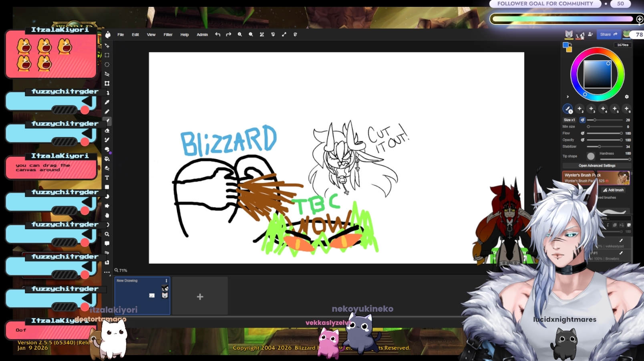
Task: Select the Hand pan tool
Action: click(x=107, y=215)
